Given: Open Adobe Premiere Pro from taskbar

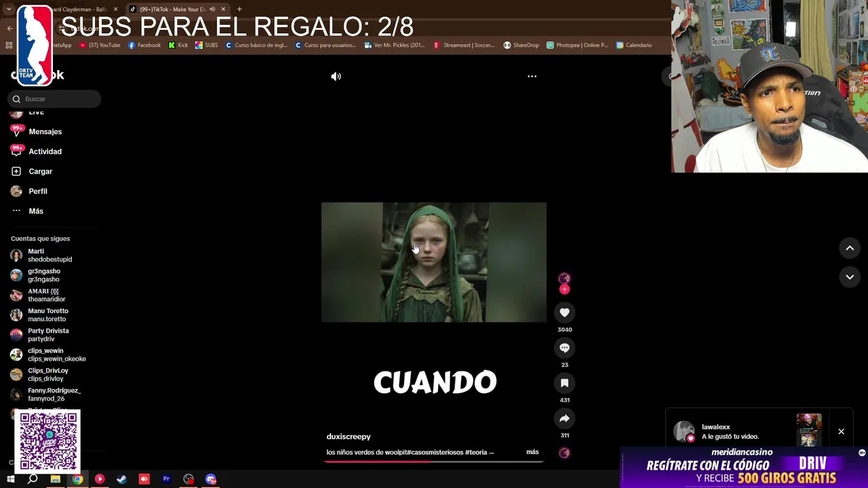Looking at the screenshot, I should point(166,479).
